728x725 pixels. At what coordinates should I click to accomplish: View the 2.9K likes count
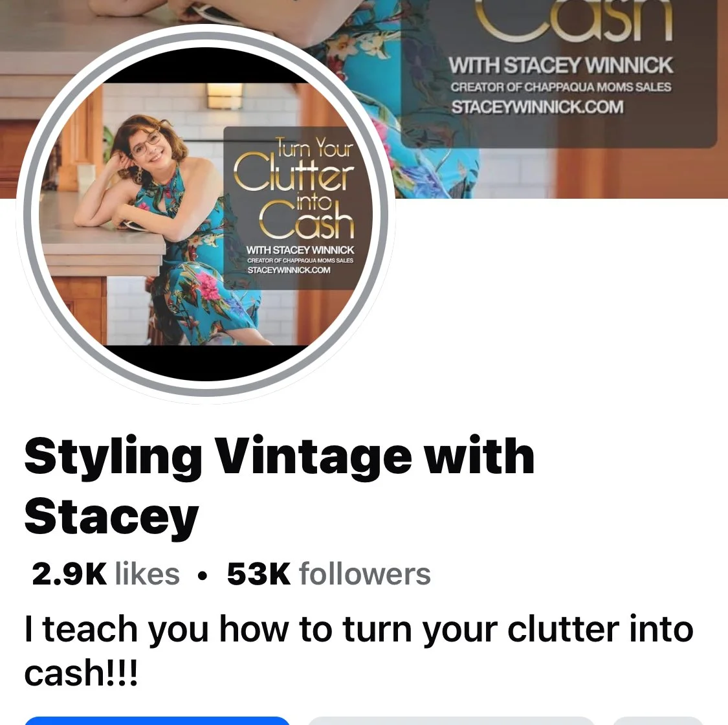[105, 574]
